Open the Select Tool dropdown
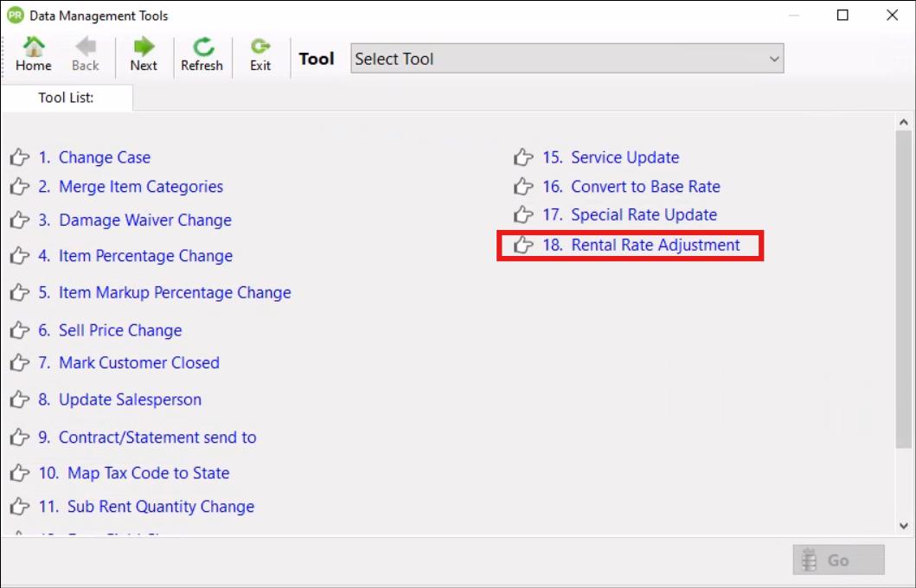Image resolution: width=916 pixels, height=588 pixels. pos(567,59)
